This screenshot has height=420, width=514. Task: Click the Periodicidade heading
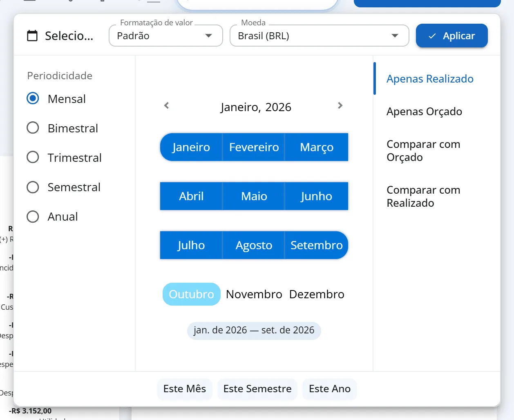[x=60, y=76]
